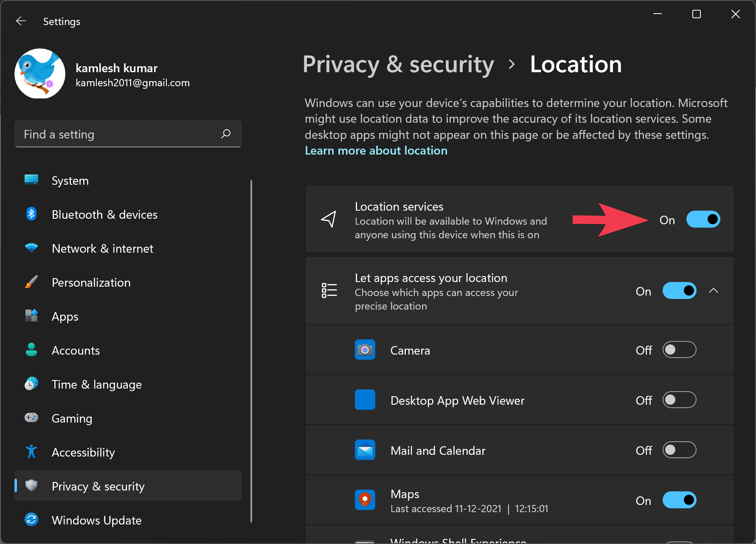Click the Location services arrow icon
This screenshot has height=544, width=756.
coord(329,219)
